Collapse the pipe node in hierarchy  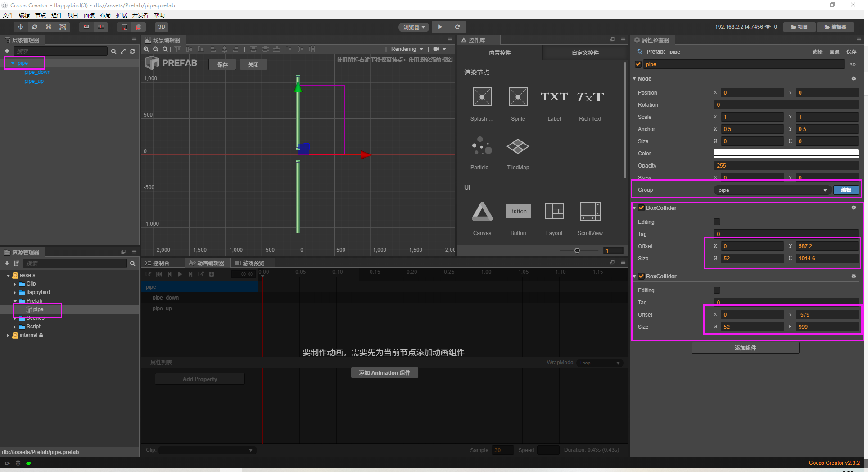pos(13,63)
